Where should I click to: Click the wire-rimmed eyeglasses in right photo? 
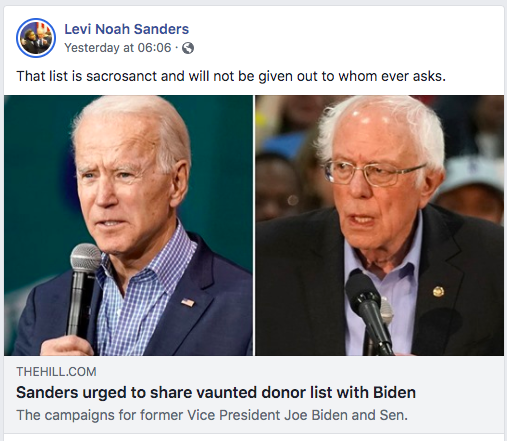point(372,172)
